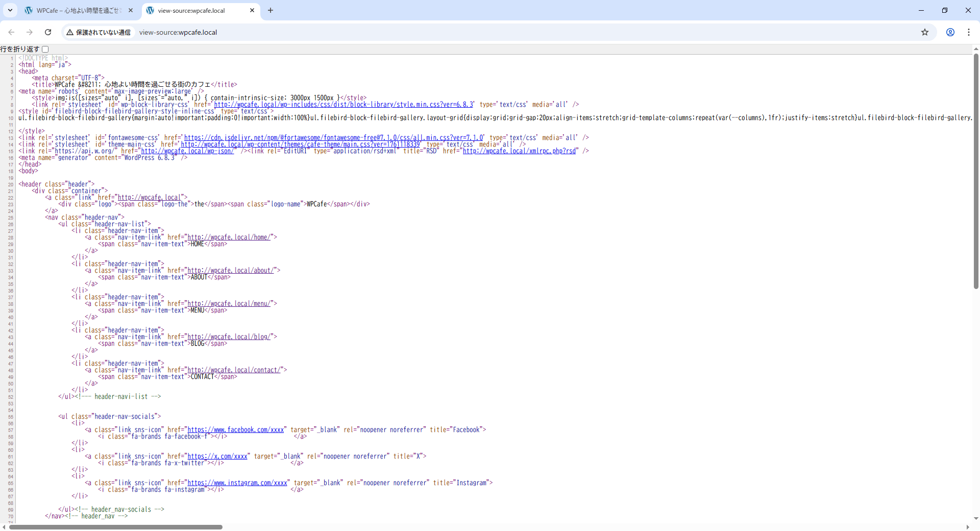Viewport: 980px width, 531px height.
Task: Enable the 行を折り返す line wrap checkbox
Action: [45, 49]
